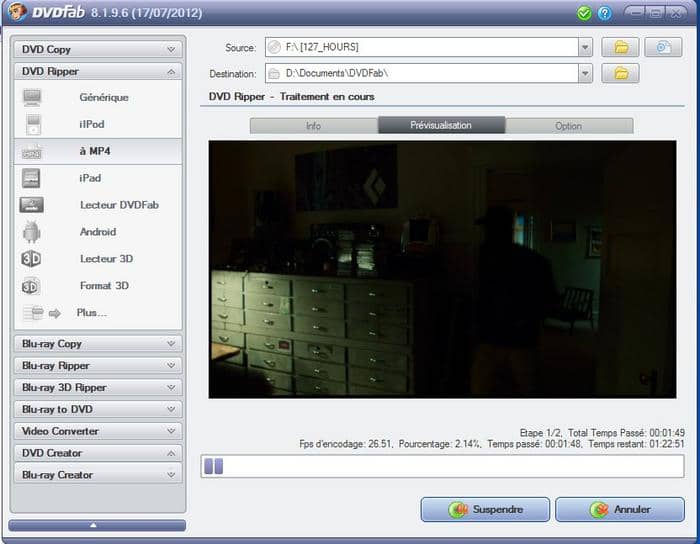Select the Générique profile
The width and height of the screenshot is (700, 544).
coord(98,97)
